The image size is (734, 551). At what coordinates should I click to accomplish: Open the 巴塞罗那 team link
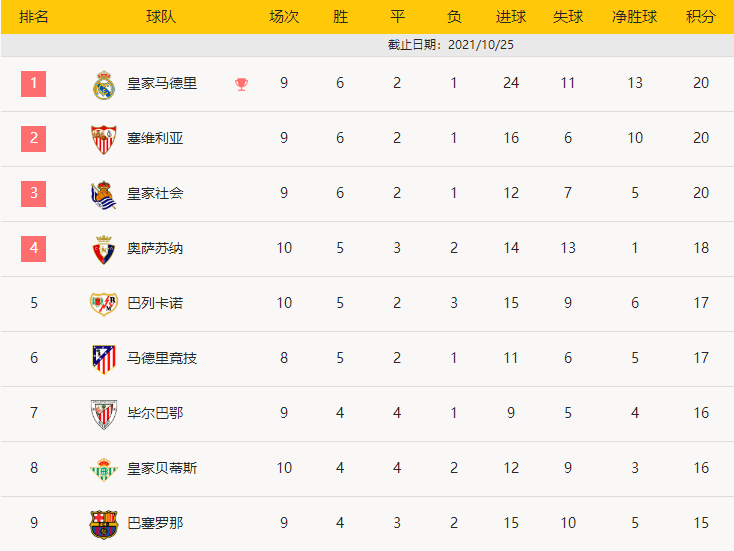tap(155, 523)
